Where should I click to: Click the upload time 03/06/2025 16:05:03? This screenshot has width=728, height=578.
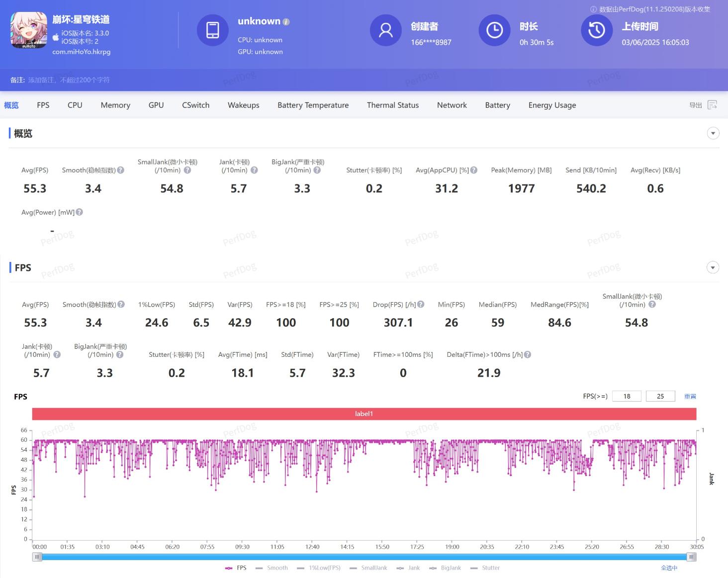pos(655,42)
